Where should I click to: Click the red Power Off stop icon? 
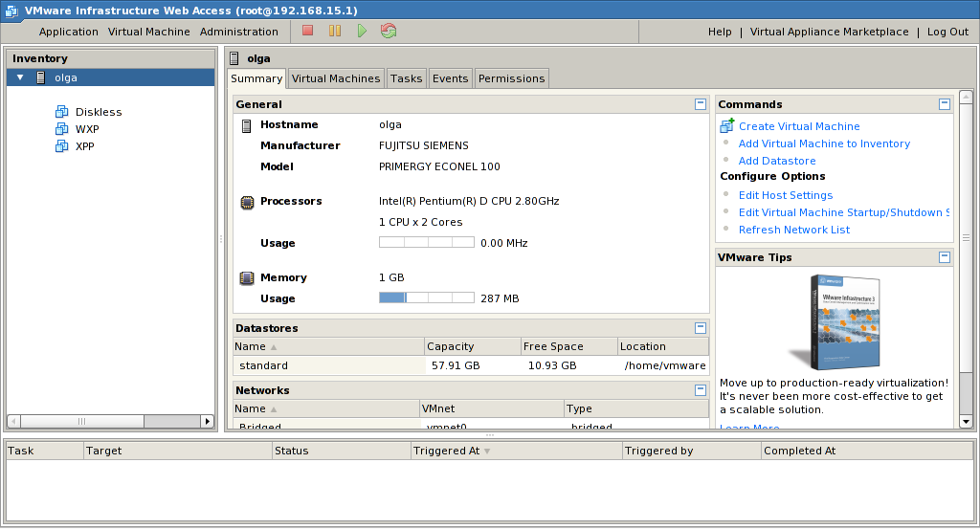(307, 31)
